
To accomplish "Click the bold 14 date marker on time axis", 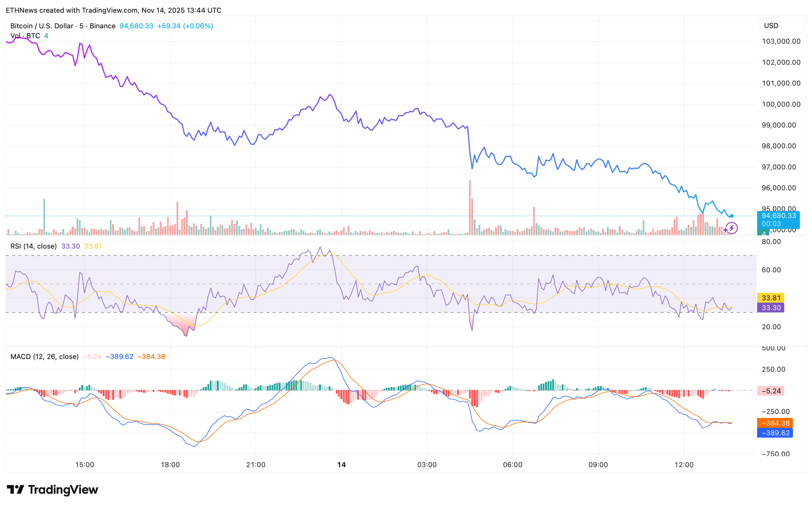I will click(x=342, y=465).
